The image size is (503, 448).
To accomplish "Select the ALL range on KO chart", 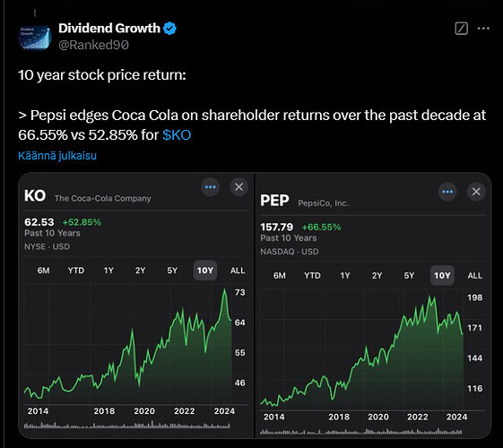I will [238, 271].
